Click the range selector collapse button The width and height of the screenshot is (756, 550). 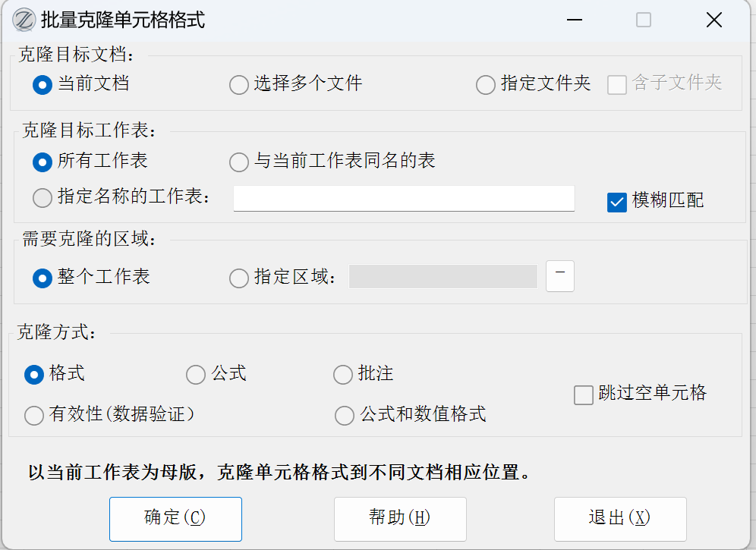tap(560, 276)
